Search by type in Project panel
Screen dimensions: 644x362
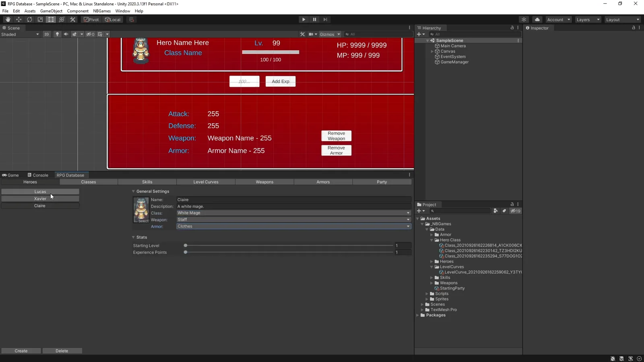495,211
